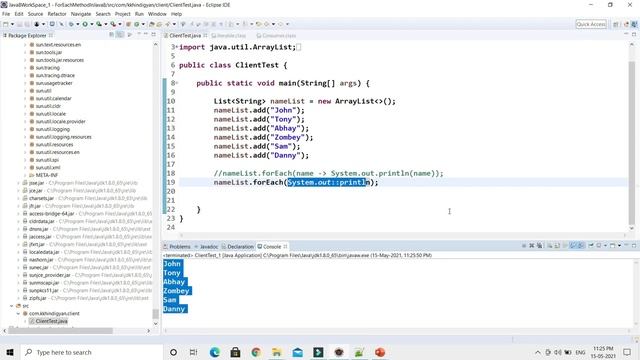Toggle Word Wrap in Console toolbar
The width and height of the screenshot is (640, 360).
point(564,245)
